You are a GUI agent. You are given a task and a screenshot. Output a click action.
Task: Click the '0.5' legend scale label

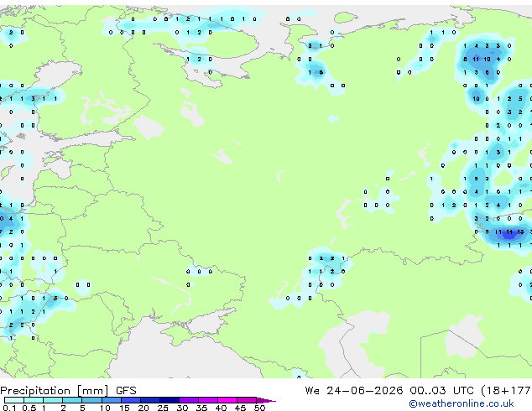[x=29, y=408]
